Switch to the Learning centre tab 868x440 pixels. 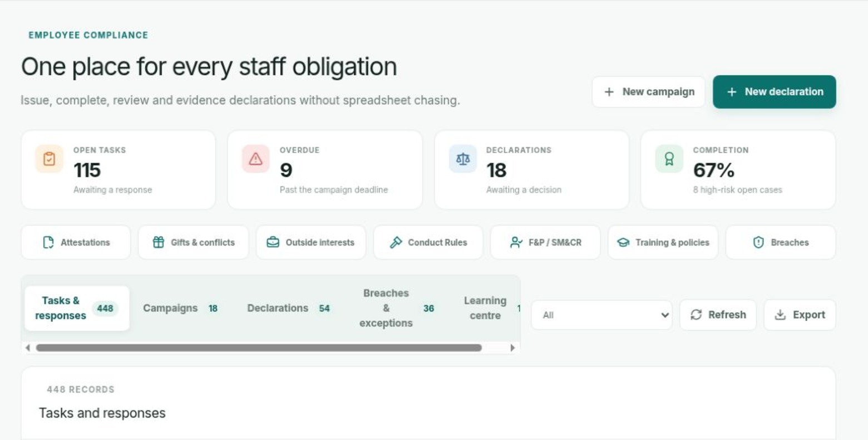[486, 308]
